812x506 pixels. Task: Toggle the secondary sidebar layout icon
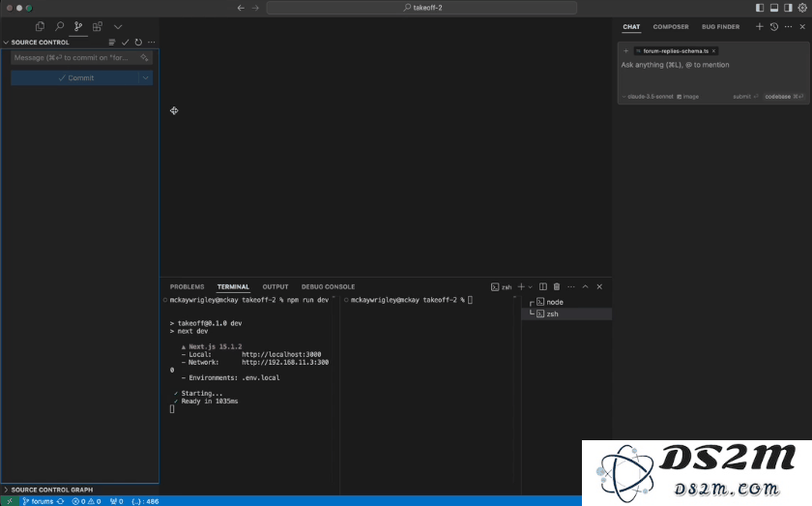(x=788, y=8)
